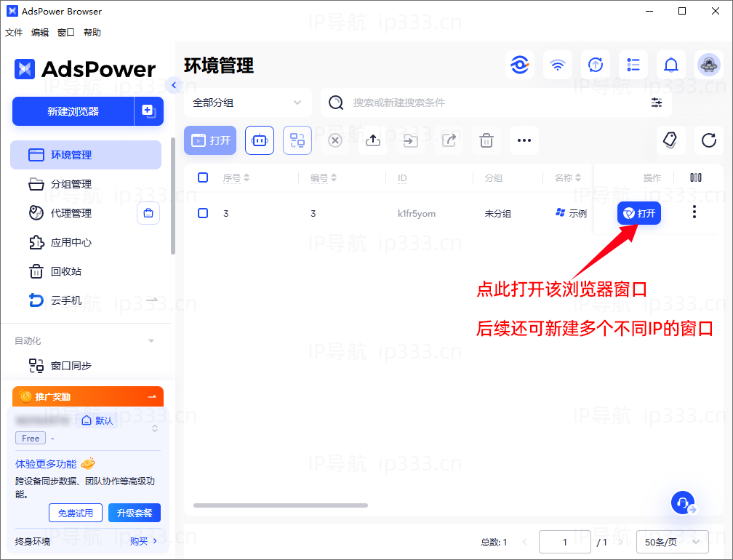Open the toolbar more options ellipsis
Screen dimensions: 733x560
tap(524, 140)
